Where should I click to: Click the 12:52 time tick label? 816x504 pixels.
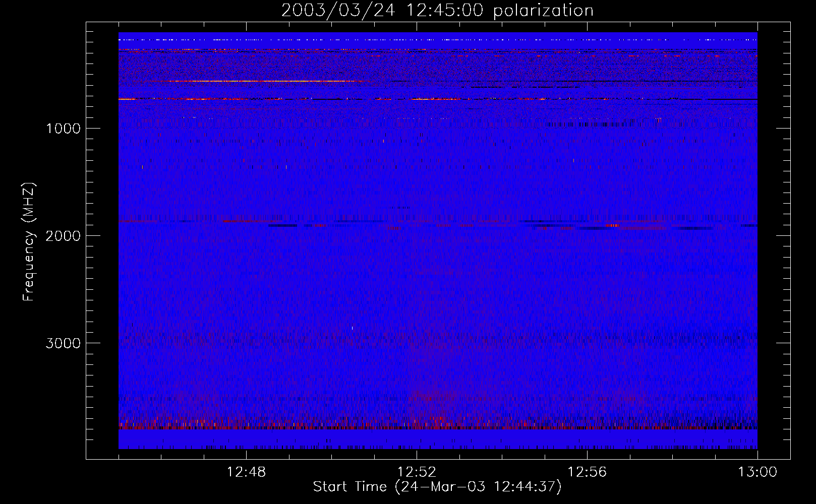(x=417, y=472)
